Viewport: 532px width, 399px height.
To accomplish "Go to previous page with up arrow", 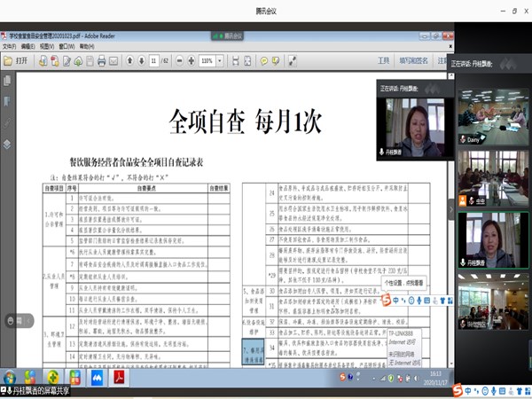I will click(129, 60).
